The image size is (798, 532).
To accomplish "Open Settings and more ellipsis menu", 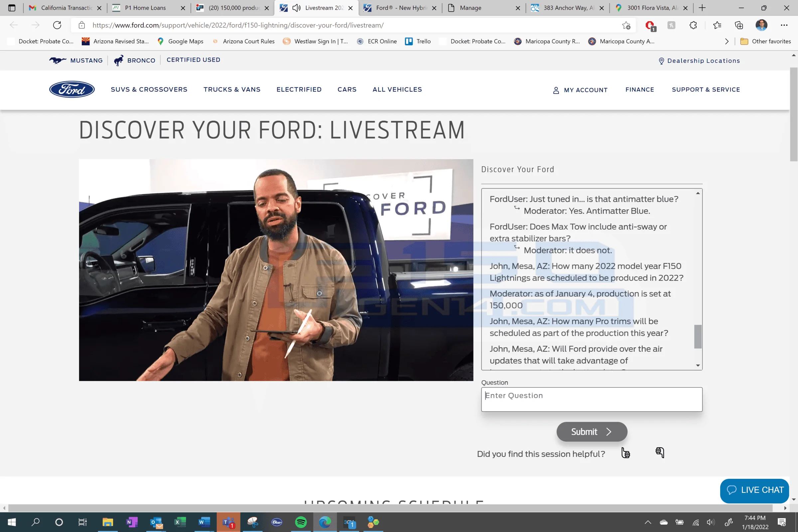I will click(784, 25).
